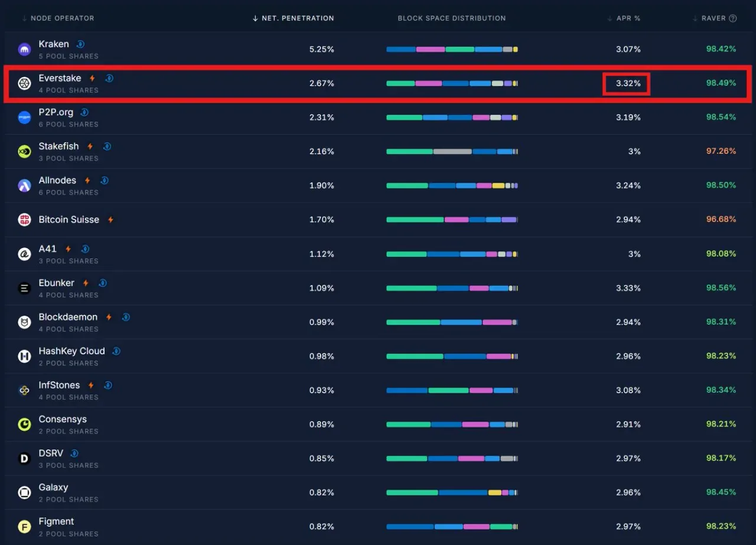Click Galaxy's 98.45% RAVER value
The width and height of the screenshot is (756, 545).
tap(721, 492)
